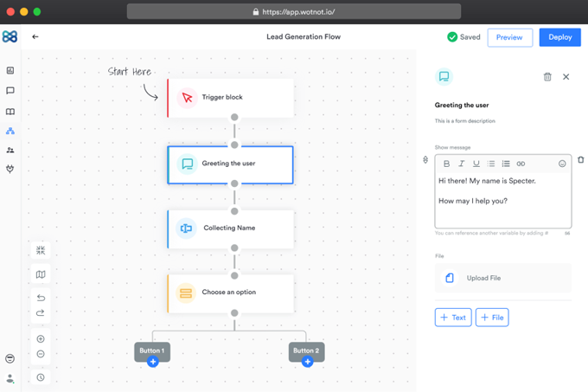The image size is (588, 392).
Task: Open the dashboard analytics sidebar icon
Action: click(x=10, y=70)
